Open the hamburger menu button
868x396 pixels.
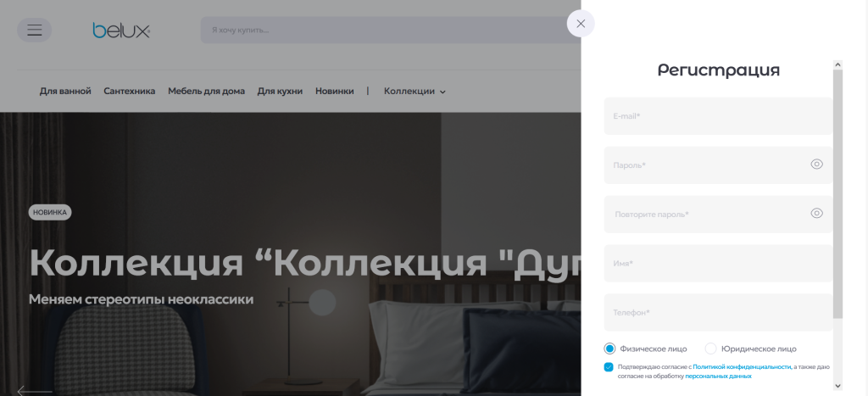[34, 30]
